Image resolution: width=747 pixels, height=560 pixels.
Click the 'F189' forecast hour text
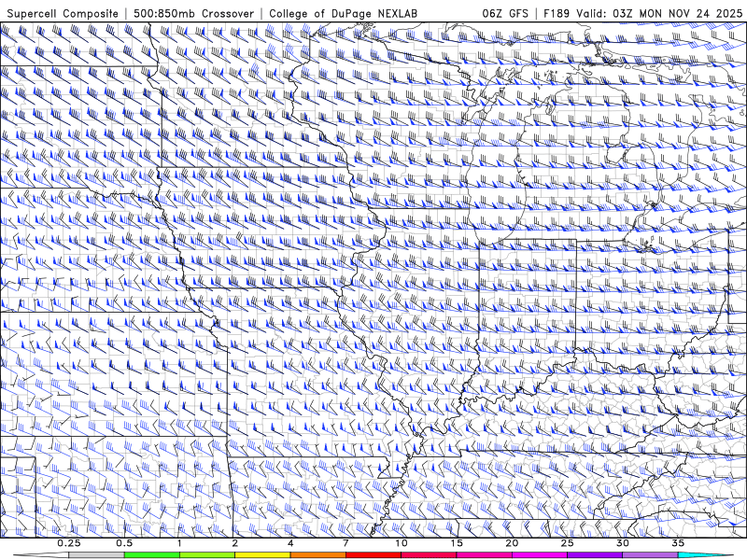(x=557, y=14)
